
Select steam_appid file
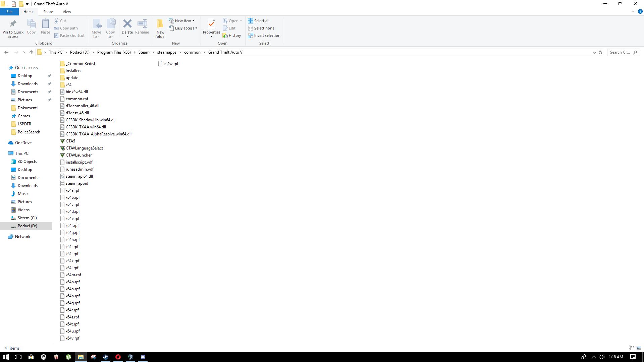click(x=74, y=183)
